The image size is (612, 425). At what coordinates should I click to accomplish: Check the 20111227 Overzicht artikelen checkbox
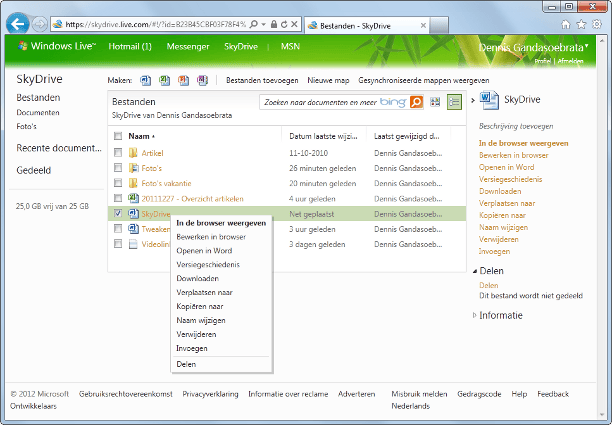pos(118,198)
